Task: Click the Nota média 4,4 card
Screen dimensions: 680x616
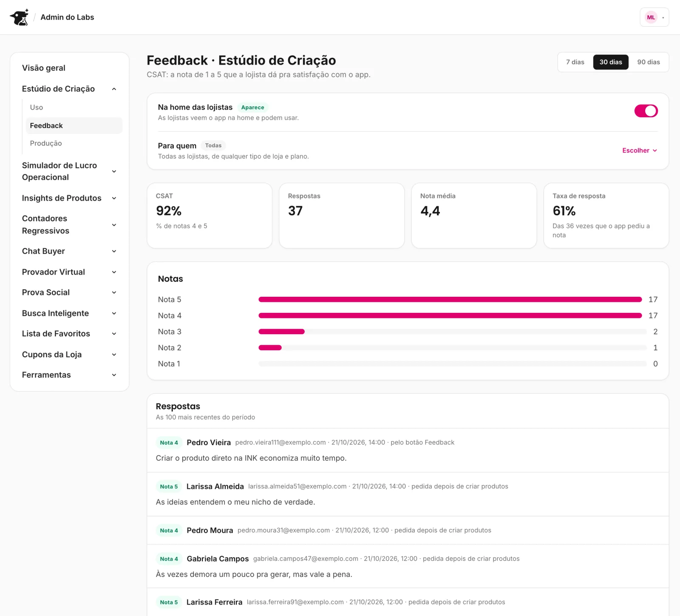Action: coord(474,216)
